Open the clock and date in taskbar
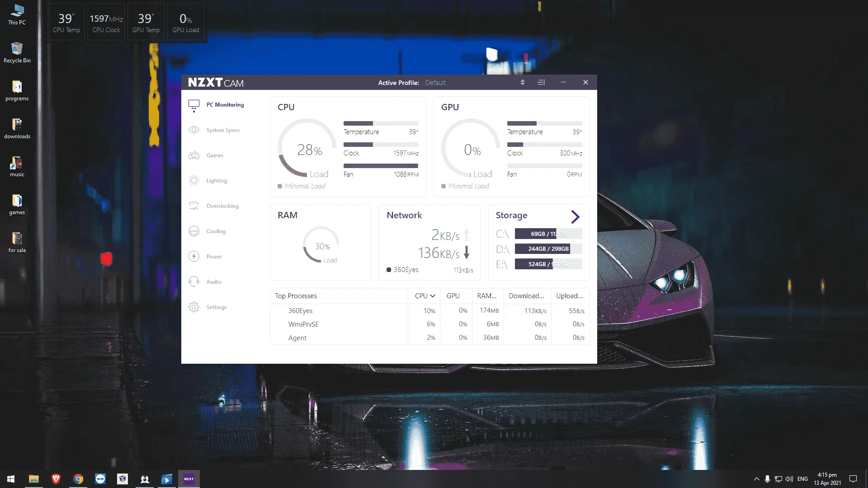The height and width of the screenshot is (488, 868). [x=827, y=479]
